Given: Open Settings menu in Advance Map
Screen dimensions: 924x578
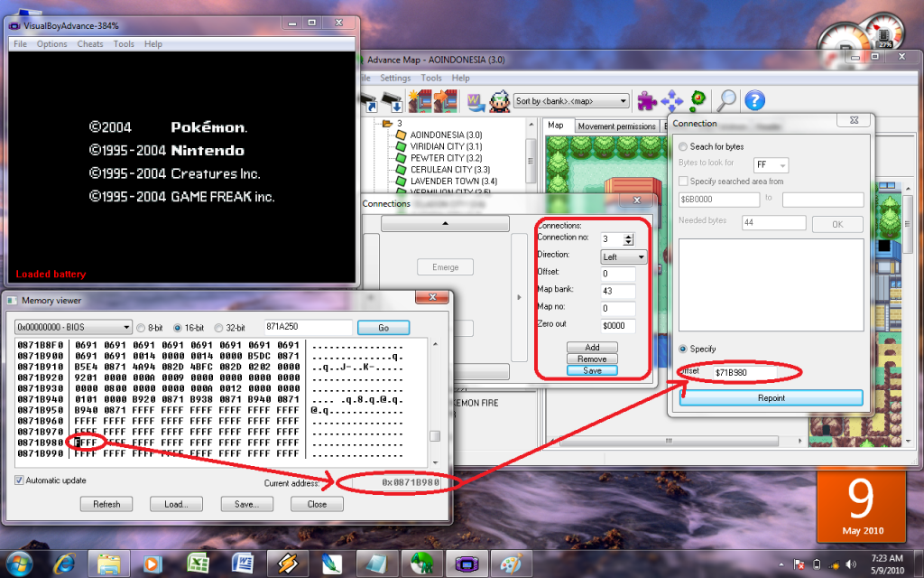Looking at the screenshot, I should pyautogui.click(x=395, y=78).
